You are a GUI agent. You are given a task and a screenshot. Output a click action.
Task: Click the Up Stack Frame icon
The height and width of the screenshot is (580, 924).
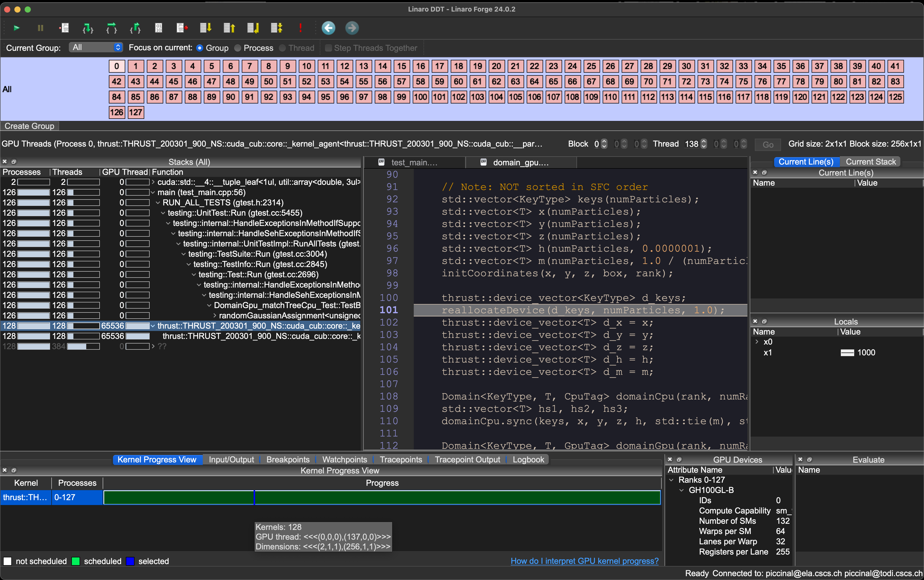point(229,28)
